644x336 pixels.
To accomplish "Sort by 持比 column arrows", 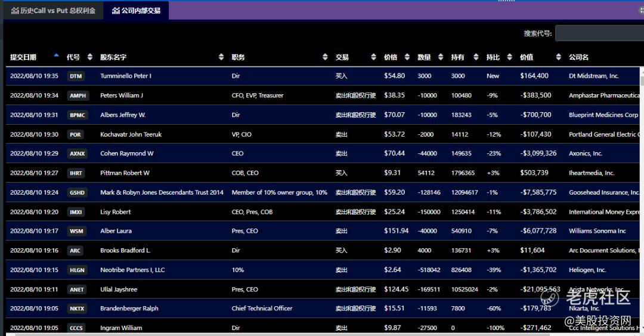I will (x=509, y=57).
